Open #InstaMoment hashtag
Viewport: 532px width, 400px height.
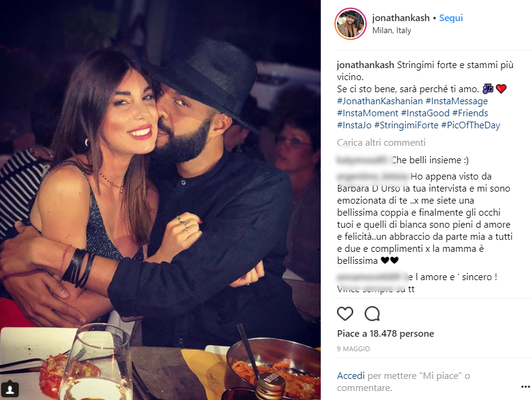(x=368, y=113)
